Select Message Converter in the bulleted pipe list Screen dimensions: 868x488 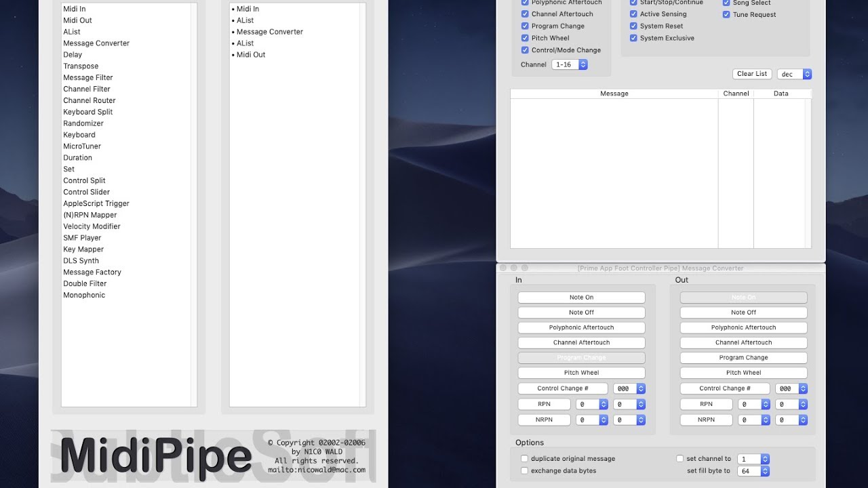(x=270, y=32)
